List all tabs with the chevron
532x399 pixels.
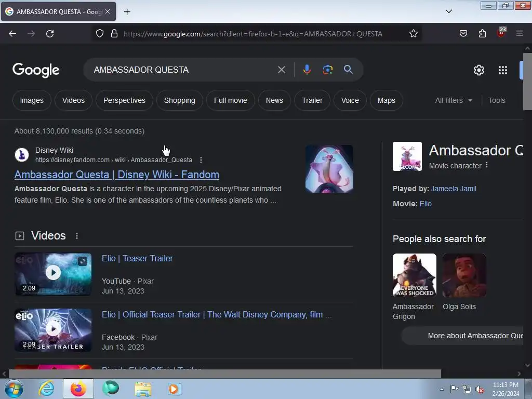[x=448, y=11]
